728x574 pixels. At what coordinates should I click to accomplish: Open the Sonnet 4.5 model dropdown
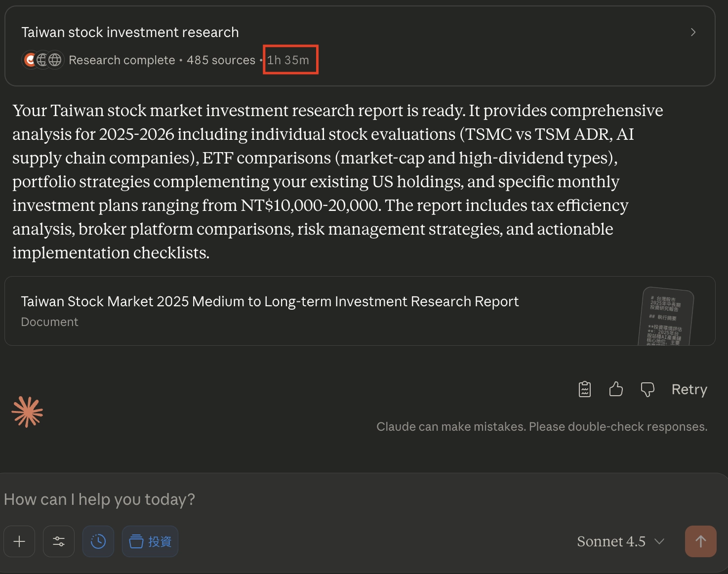[620, 541]
